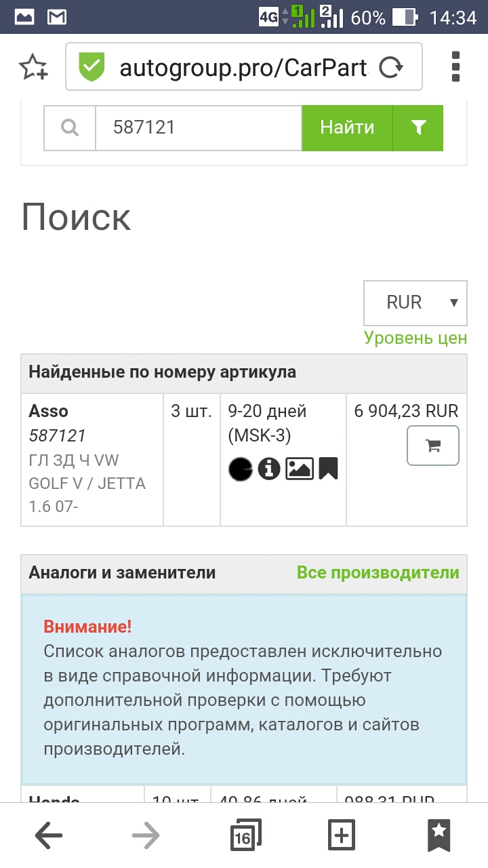Bookmark the Asso part with black flag icon
This screenshot has width=488, height=868.
coord(328,469)
